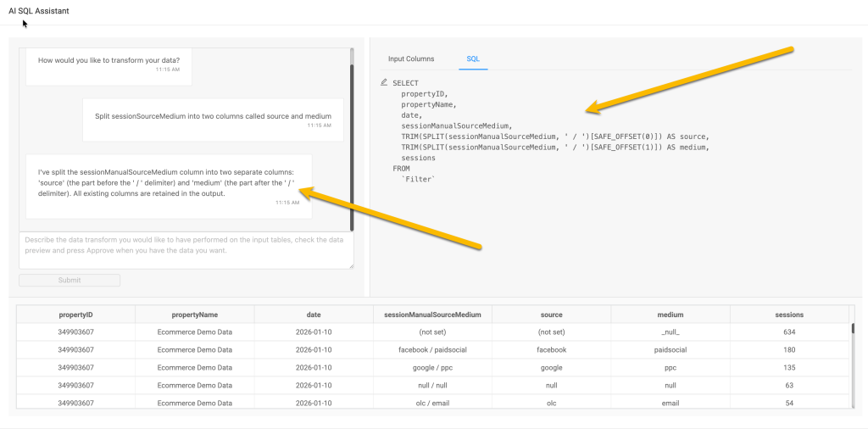Switch to the Input Columns tab
The width and height of the screenshot is (868, 429).
(x=411, y=58)
